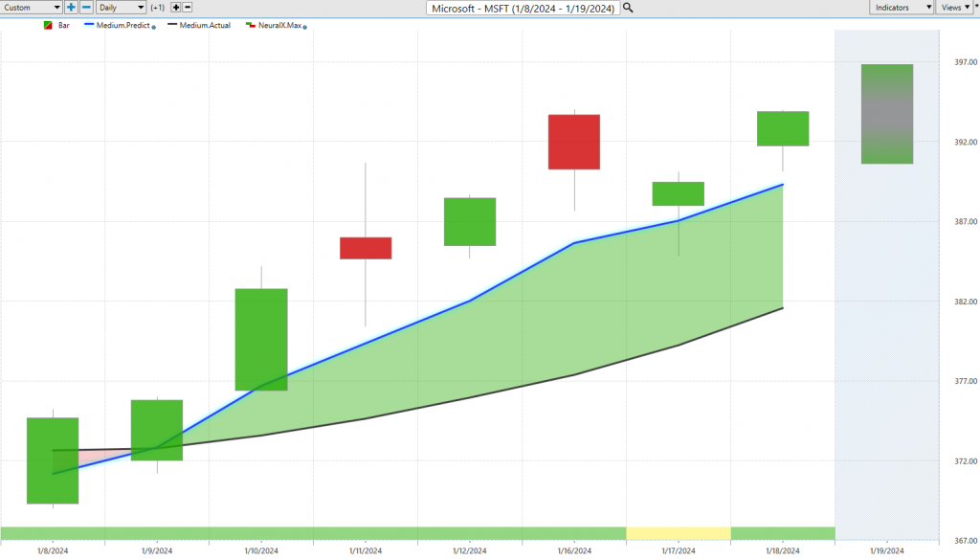Click the green 1/10/2024 candlestick
The width and height of the screenshot is (980, 560).
(261, 339)
